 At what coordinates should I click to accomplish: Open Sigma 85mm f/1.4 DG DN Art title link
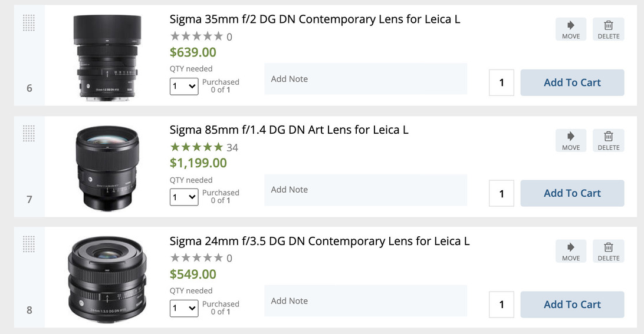pos(289,130)
